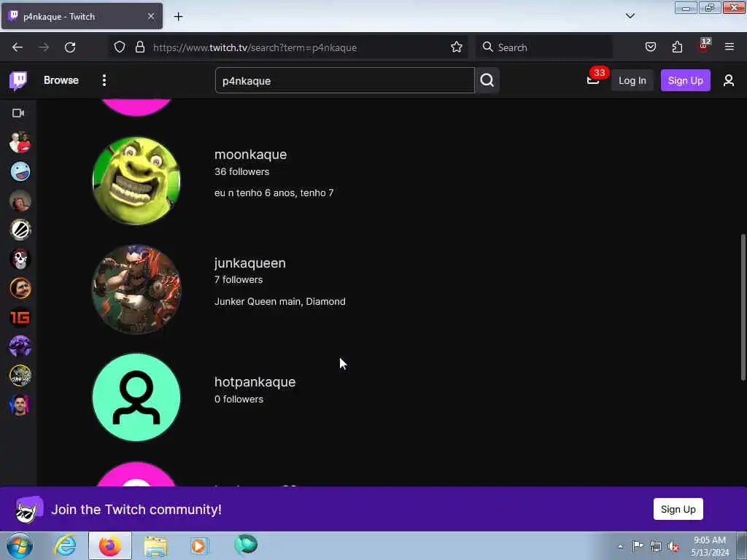Click Sign Up in the purple banner

678,509
